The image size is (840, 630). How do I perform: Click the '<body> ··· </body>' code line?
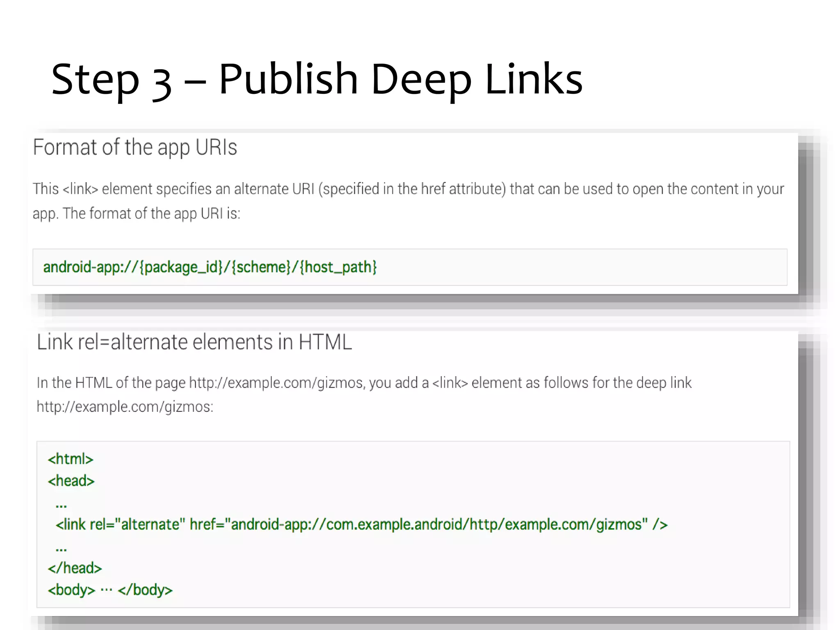coord(110,590)
